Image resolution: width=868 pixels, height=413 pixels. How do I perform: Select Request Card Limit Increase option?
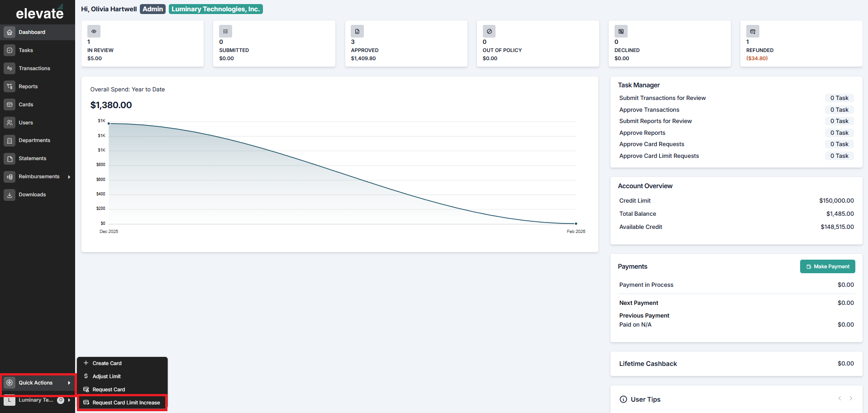click(122, 403)
